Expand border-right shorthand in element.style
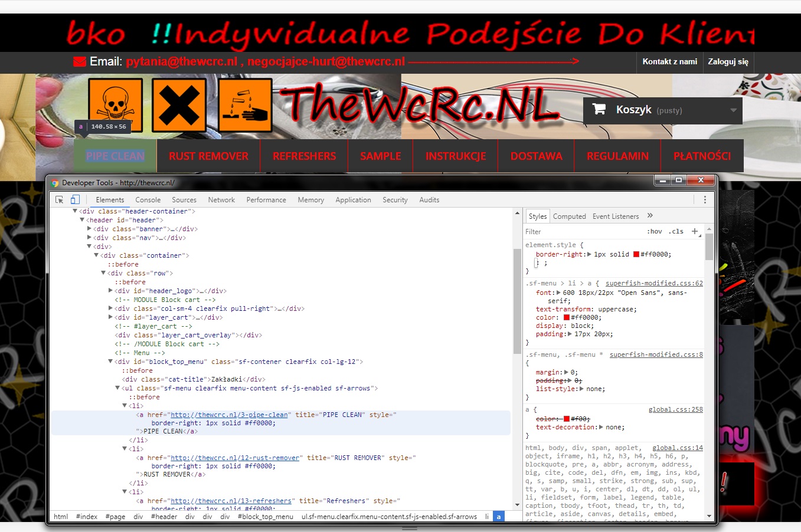This screenshot has width=801, height=532. click(x=589, y=254)
